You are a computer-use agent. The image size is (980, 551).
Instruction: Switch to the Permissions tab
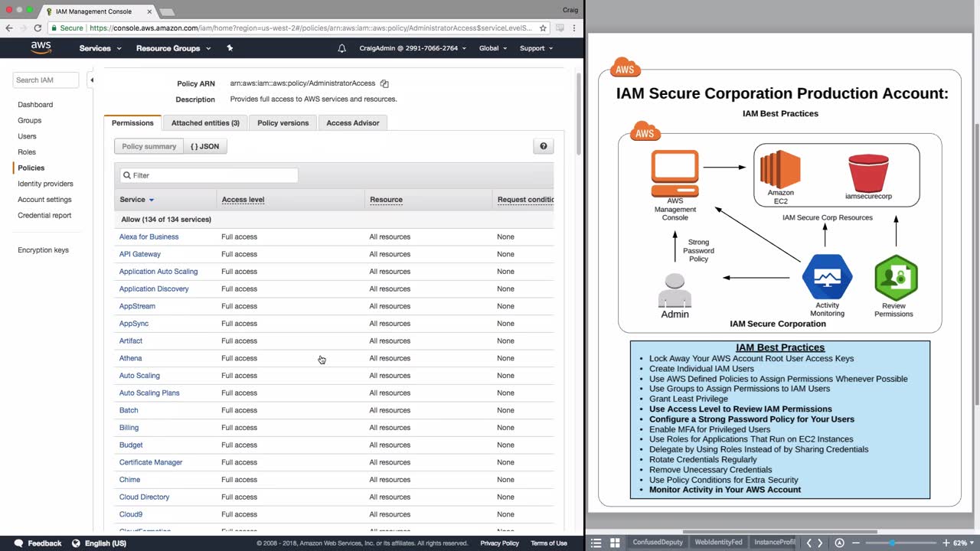[x=132, y=123]
